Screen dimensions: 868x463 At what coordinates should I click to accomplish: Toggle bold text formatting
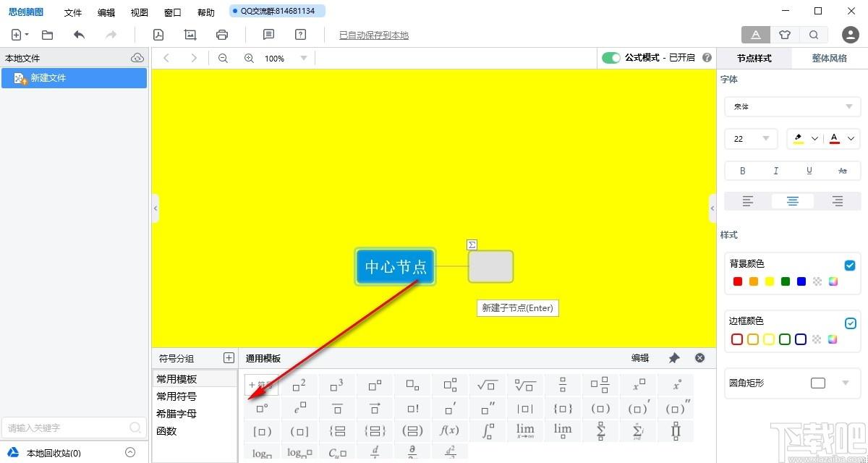tap(743, 171)
